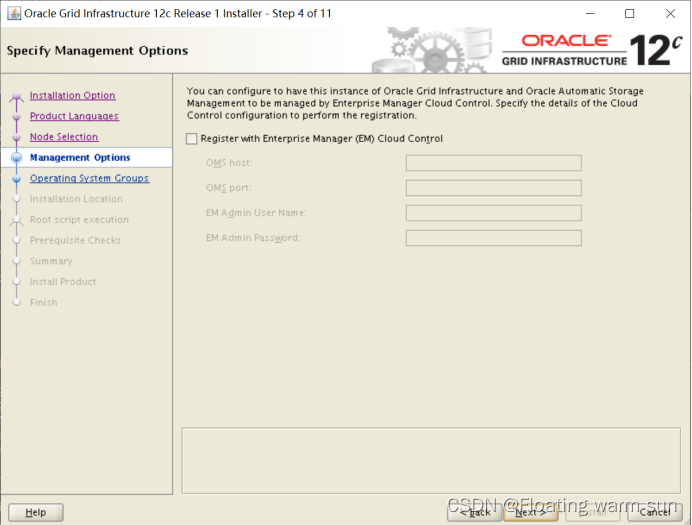The height and width of the screenshot is (525, 692).
Task: Click the EM Admin Password field
Action: (x=493, y=238)
